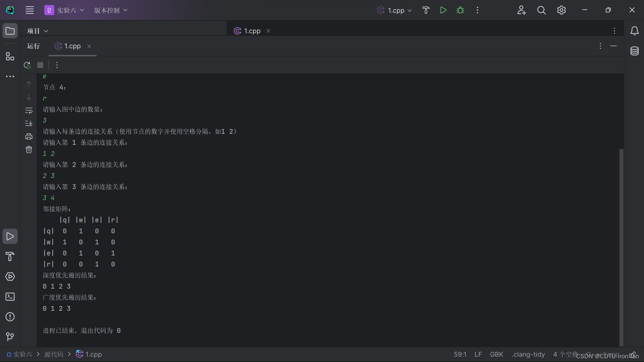Toggle the Project tool window folder icon
Image resolution: width=644 pixels, height=362 pixels.
click(x=10, y=31)
